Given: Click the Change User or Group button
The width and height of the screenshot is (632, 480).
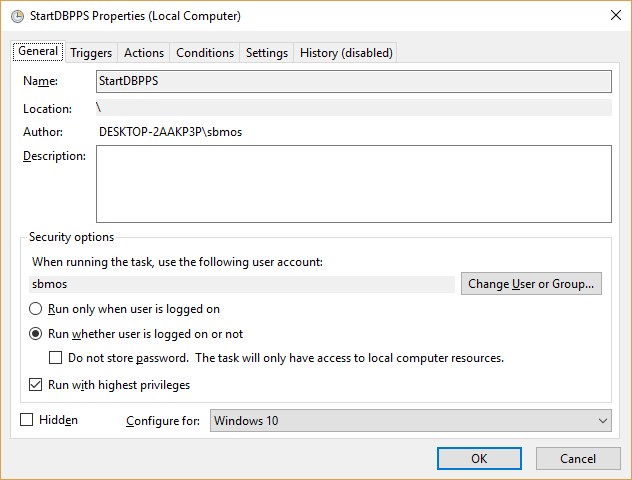Looking at the screenshot, I should pos(531,284).
